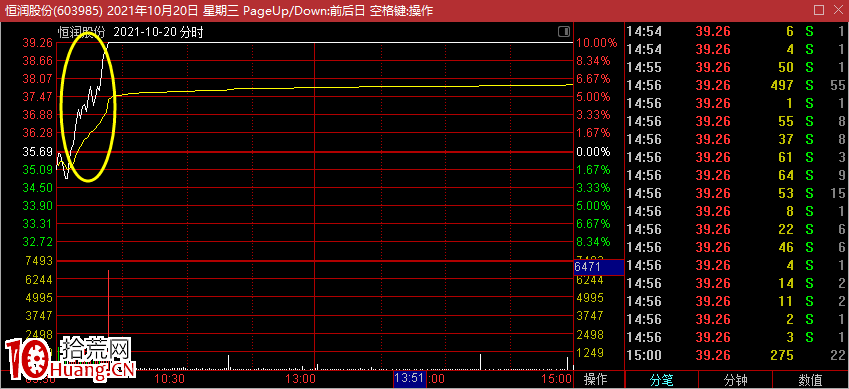Click the 38.07 price axis label
This screenshot has width=849, height=389.
pyautogui.click(x=37, y=79)
